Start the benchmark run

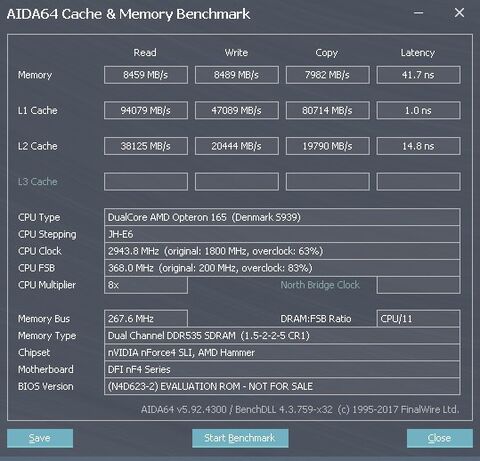(x=240, y=438)
